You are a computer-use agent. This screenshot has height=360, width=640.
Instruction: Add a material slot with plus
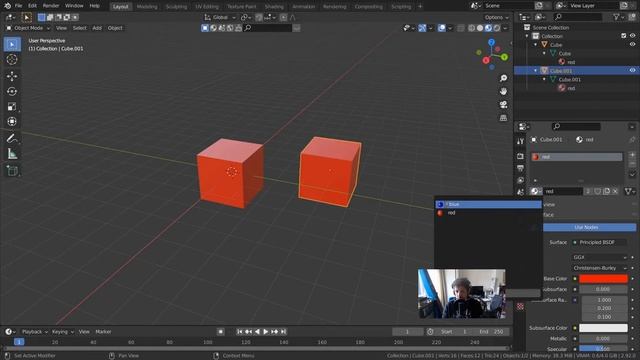(x=632, y=155)
